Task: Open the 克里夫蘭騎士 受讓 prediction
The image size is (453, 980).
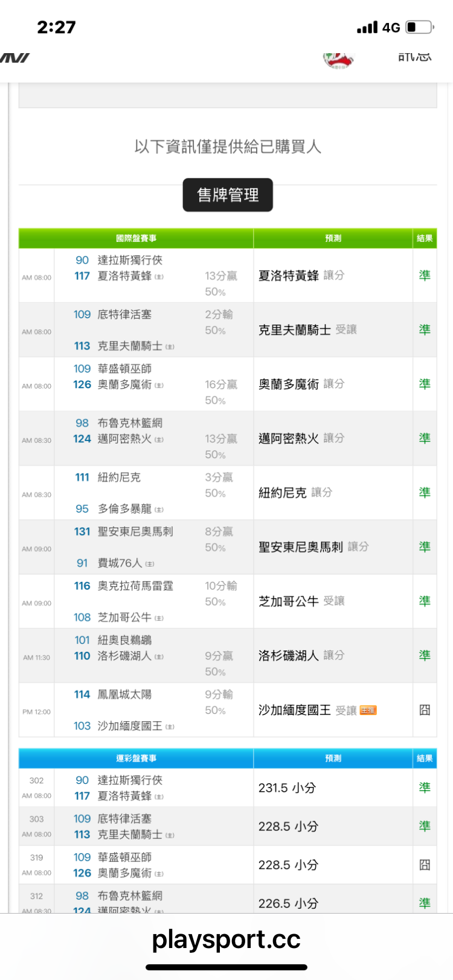Action: (307, 329)
